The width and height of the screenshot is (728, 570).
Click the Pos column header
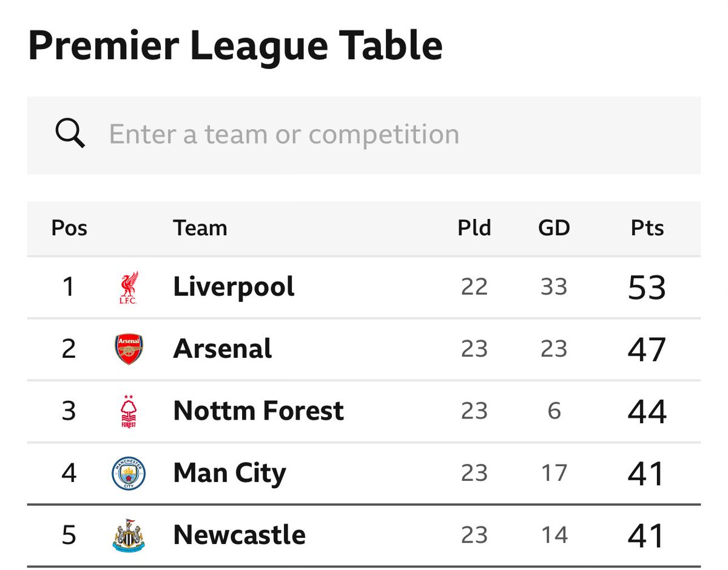[x=69, y=228]
